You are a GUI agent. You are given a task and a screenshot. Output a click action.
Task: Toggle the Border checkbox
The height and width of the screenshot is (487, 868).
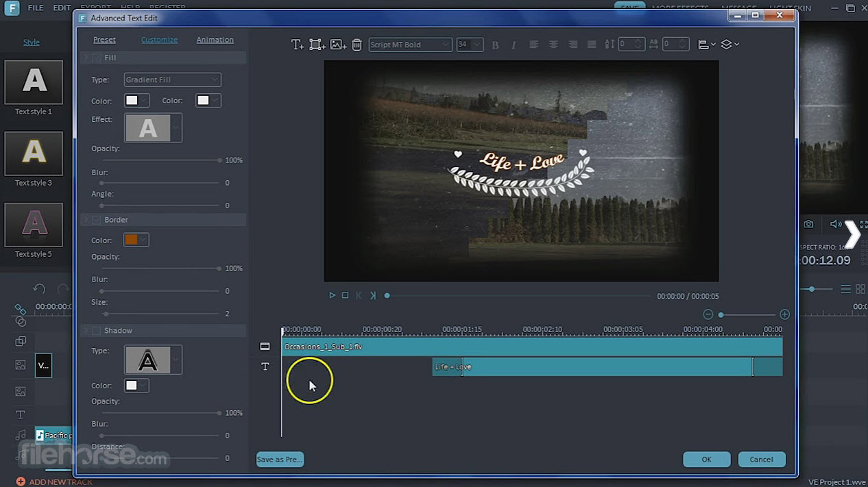(97, 220)
